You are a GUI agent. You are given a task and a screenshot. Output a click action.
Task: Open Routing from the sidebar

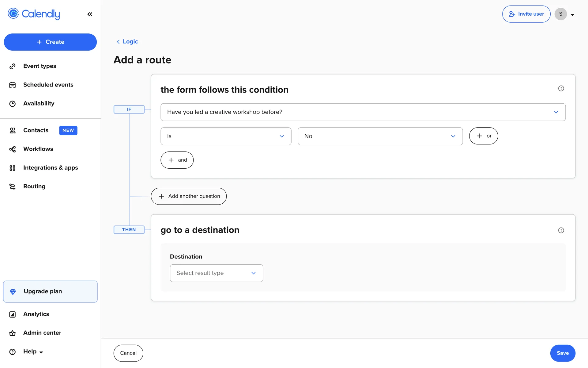(x=34, y=186)
